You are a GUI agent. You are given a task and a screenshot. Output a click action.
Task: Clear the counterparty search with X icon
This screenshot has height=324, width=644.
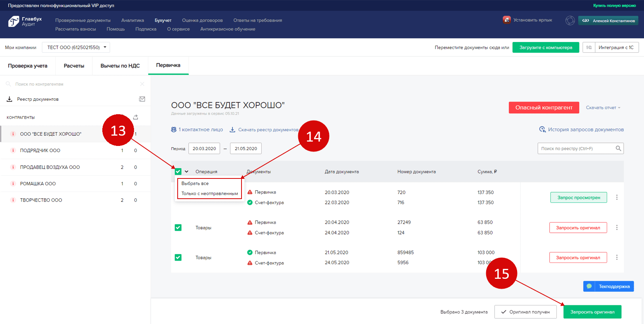(x=142, y=84)
